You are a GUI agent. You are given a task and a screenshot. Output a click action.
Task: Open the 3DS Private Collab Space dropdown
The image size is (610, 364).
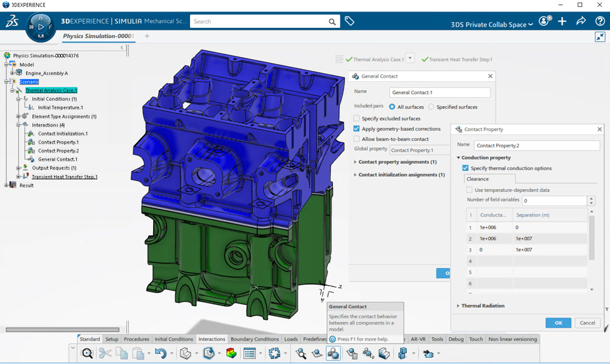[492, 25]
